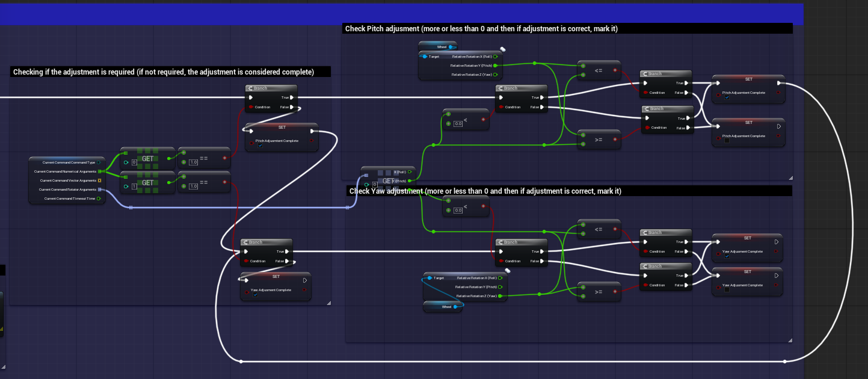The width and height of the screenshot is (868, 379).
Task: Select the >= comparison node in Pitch section
Action: pyautogui.click(x=599, y=140)
